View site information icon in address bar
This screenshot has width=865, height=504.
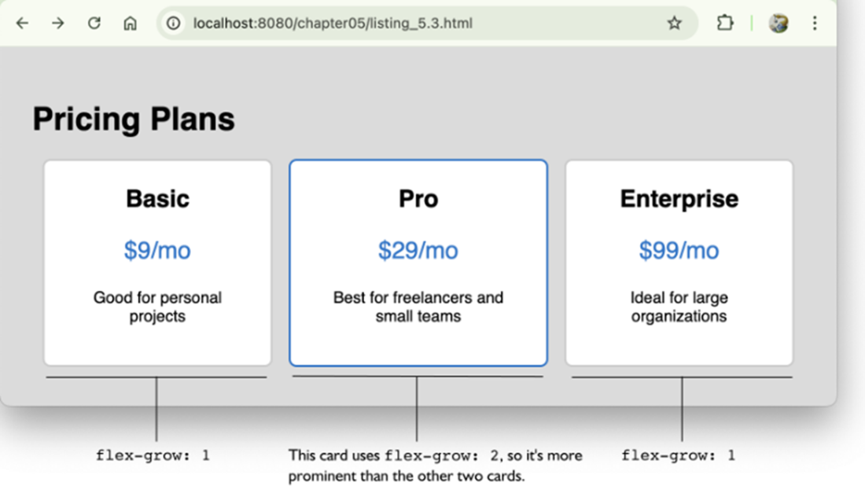(175, 24)
